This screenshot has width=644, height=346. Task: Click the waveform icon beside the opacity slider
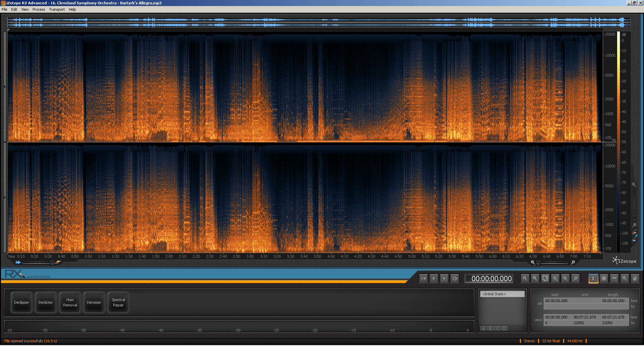pos(18,262)
